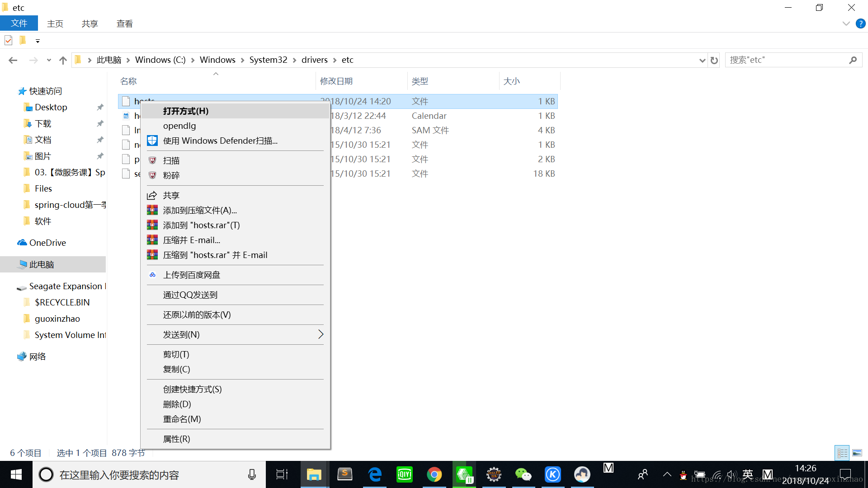The width and height of the screenshot is (868, 488).
Task: Select 删除(D) delete option
Action: point(235,404)
